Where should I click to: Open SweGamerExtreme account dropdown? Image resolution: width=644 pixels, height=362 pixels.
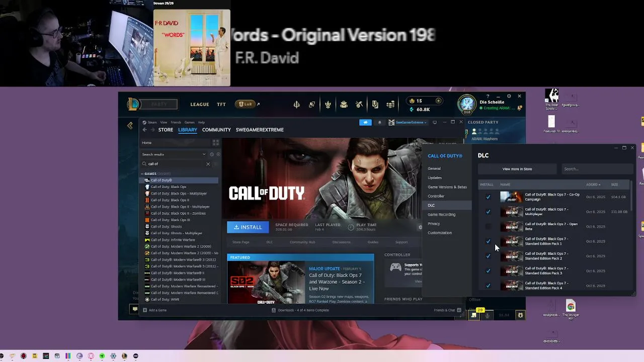[x=408, y=122]
